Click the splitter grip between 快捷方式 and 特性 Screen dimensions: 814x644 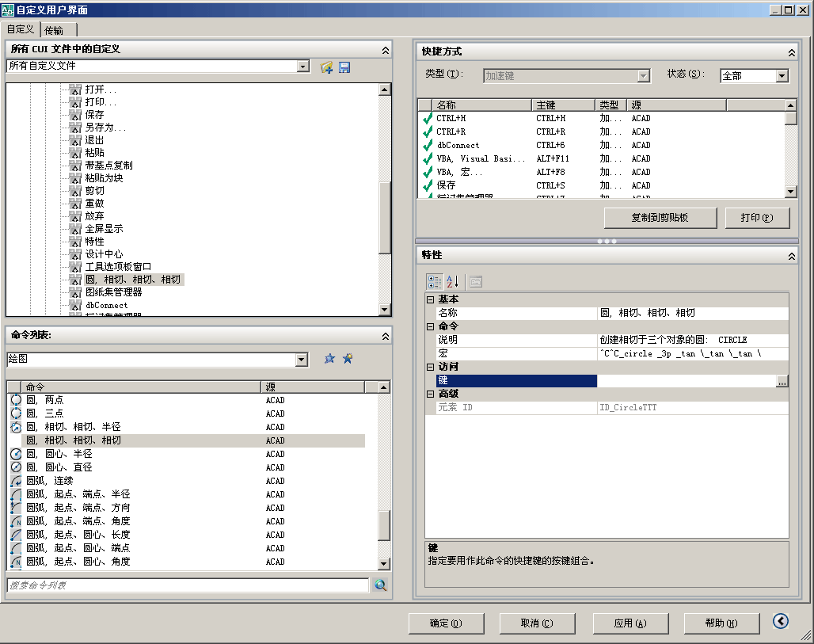(607, 242)
